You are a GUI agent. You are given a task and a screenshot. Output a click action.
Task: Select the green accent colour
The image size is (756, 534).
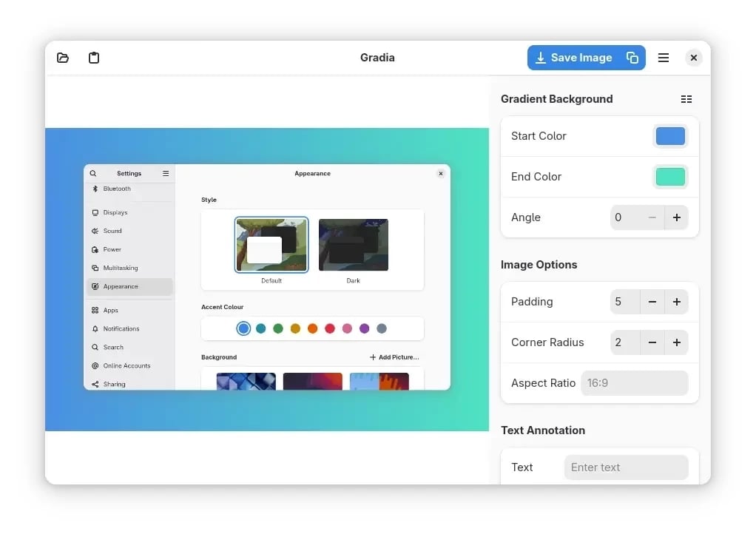click(x=278, y=328)
